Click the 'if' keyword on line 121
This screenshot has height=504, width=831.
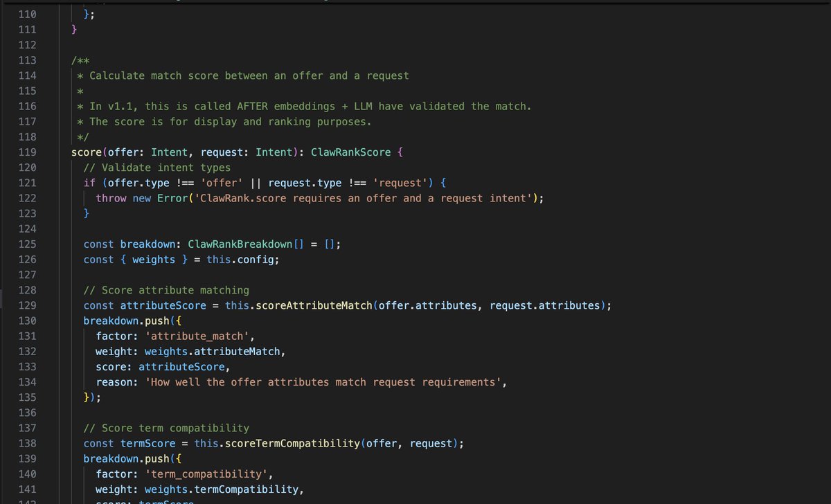tap(89, 183)
